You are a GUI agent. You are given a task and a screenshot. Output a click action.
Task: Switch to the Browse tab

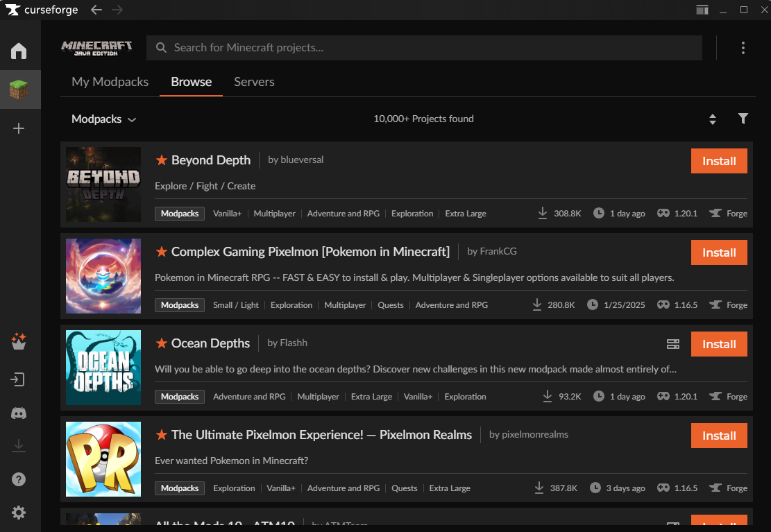point(192,82)
